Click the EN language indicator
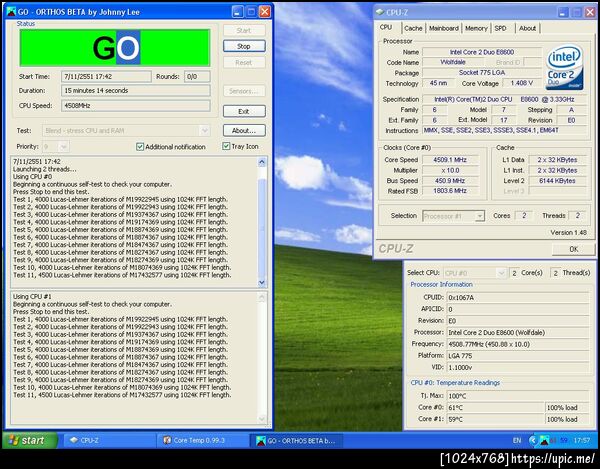The height and width of the screenshot is (469, 600). tap(517, 440)
